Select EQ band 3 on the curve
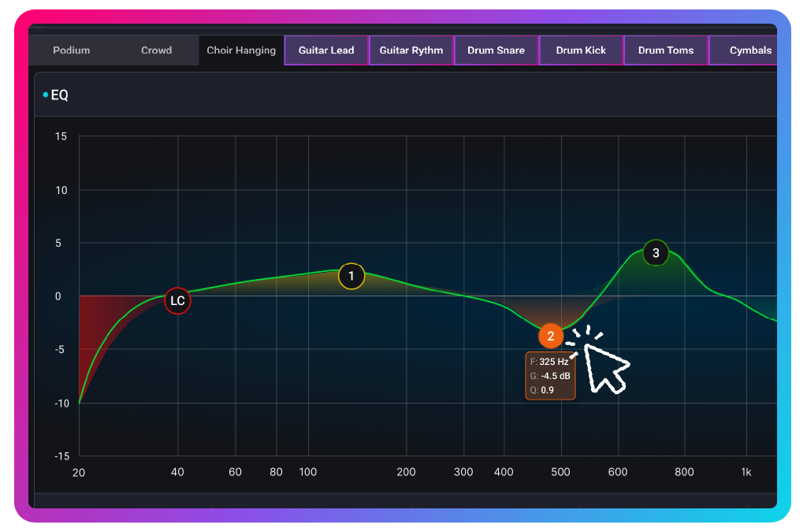 [655, 253]
